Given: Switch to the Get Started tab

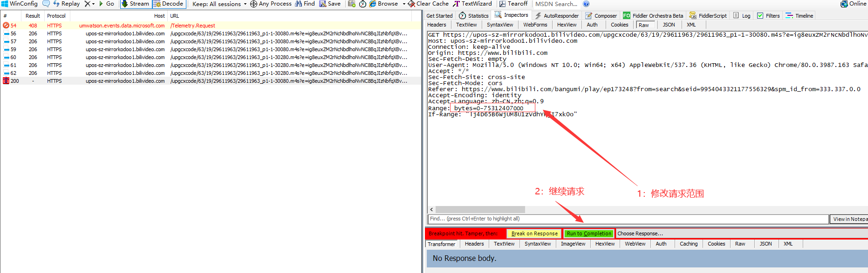Looking at the screenshot, I should click(x=439, y=16).
